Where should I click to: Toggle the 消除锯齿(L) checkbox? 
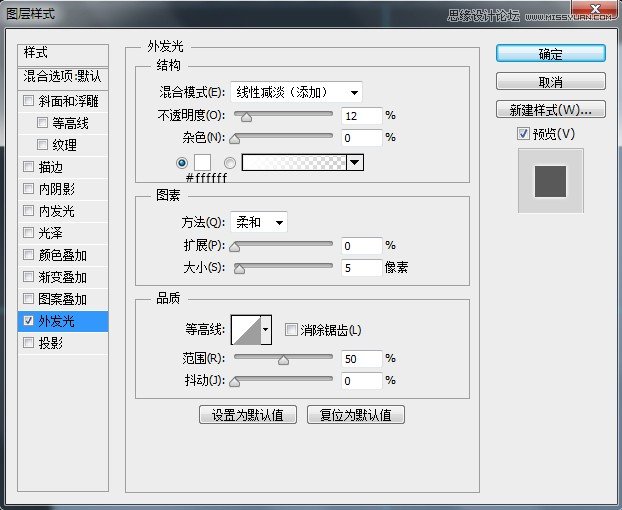[291, 329]
